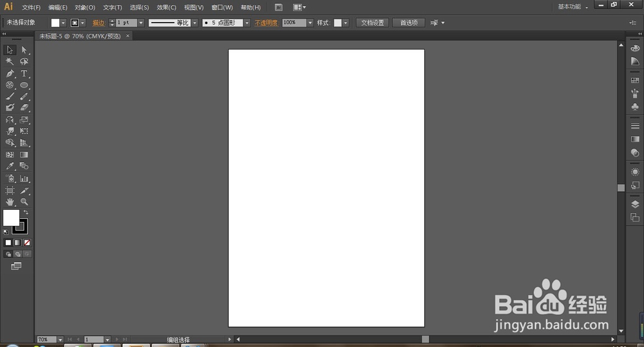This screenshot has height=347, width=644.
Task: Select the Selection (black arrow) tool
Action: (x=10, y=50)
